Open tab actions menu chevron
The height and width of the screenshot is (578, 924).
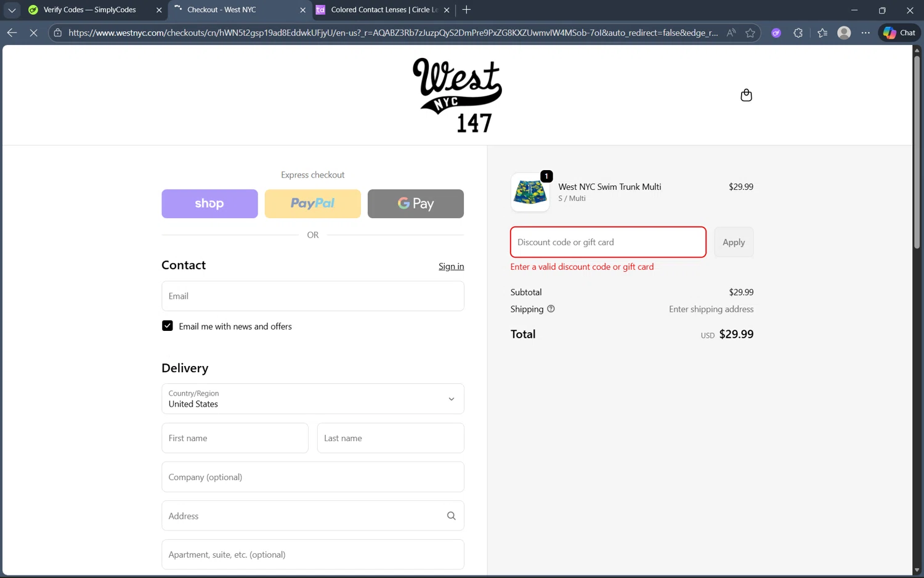tap(12, 10)
